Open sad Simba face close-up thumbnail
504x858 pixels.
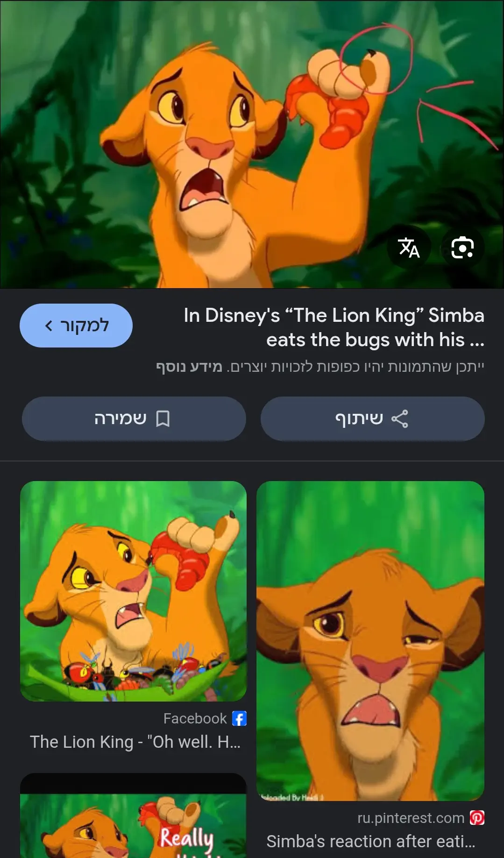pyautogui.click(x=370, y=641)
